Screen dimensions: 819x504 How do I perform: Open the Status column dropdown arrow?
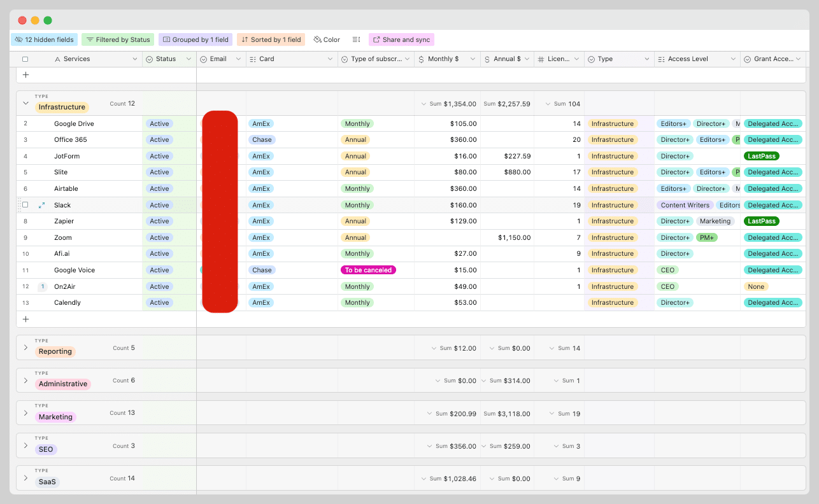click(189, 59)
